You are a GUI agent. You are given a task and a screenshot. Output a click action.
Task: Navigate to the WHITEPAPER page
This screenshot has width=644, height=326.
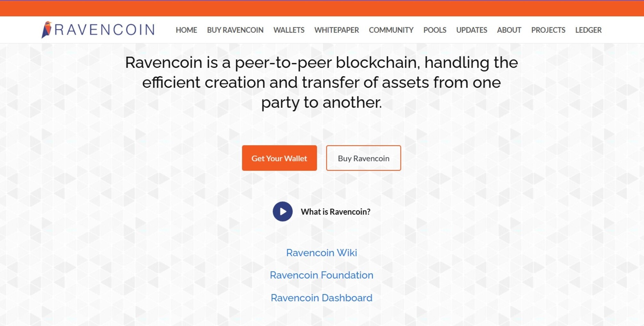pyautogui.click(x=337, y=30)
